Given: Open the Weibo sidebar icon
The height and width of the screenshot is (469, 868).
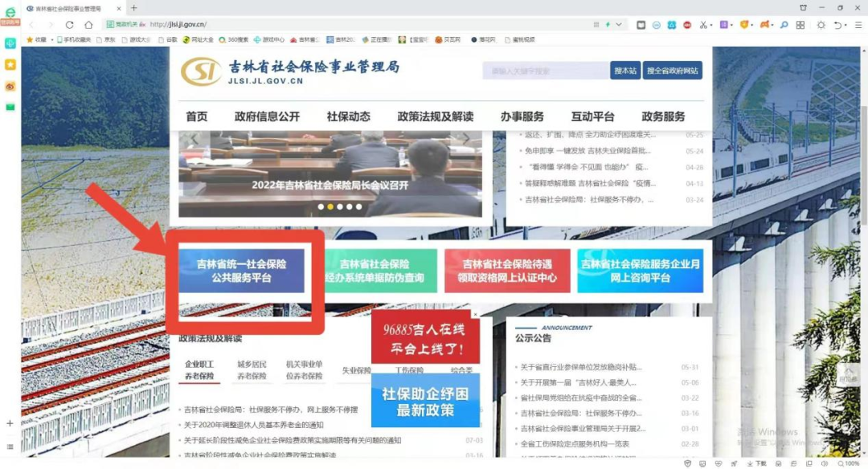Looking at the screenshot, I should 10,86.
